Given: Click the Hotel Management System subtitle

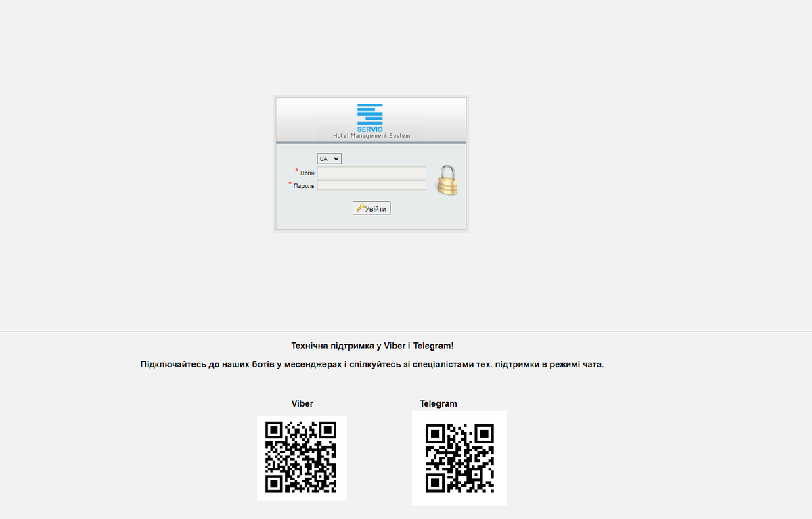Looking at the screenshot, I should coord(371,136).
